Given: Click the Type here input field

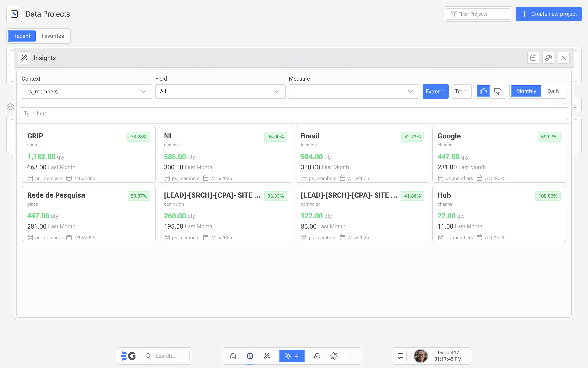Looking at the screenshot, I should [x=294, y=113].
